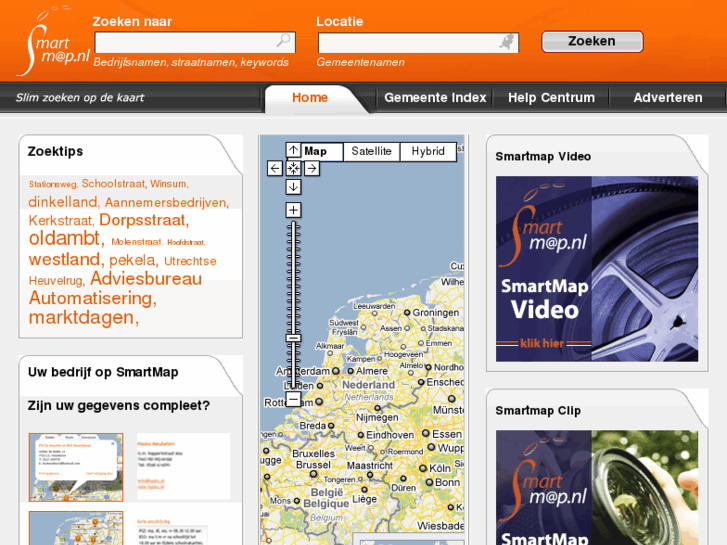Focus the Locatie input field
727x545 pixels.
418,43
